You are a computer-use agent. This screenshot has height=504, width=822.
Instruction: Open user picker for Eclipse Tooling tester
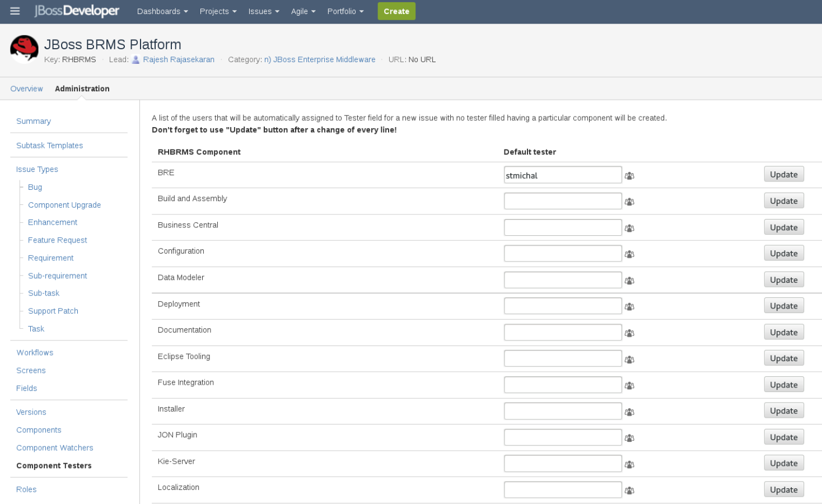(629, 358)
